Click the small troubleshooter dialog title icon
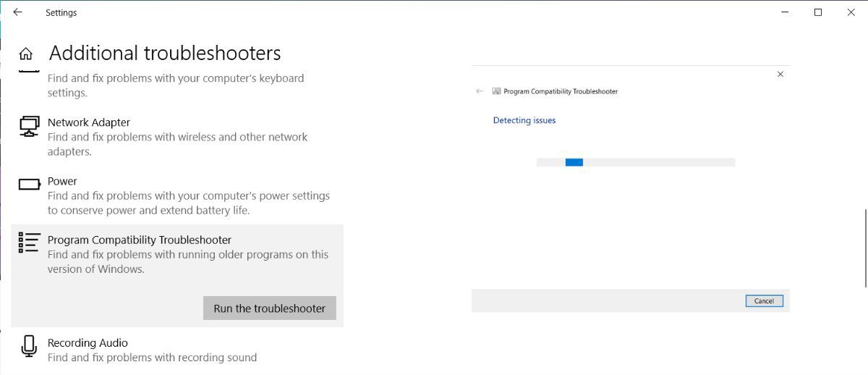The height and width of the screenshot is (375, 868). (x=496, y=92)
